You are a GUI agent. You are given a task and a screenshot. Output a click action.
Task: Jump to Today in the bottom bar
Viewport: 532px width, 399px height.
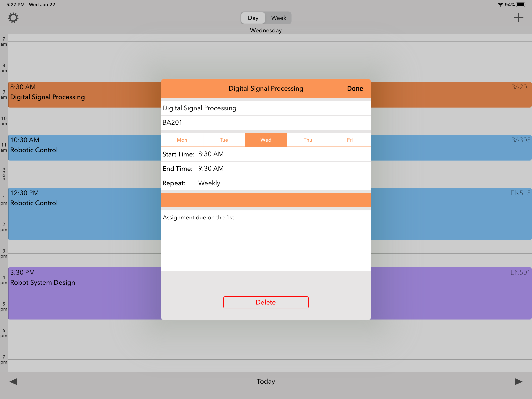tap(266, 381)
